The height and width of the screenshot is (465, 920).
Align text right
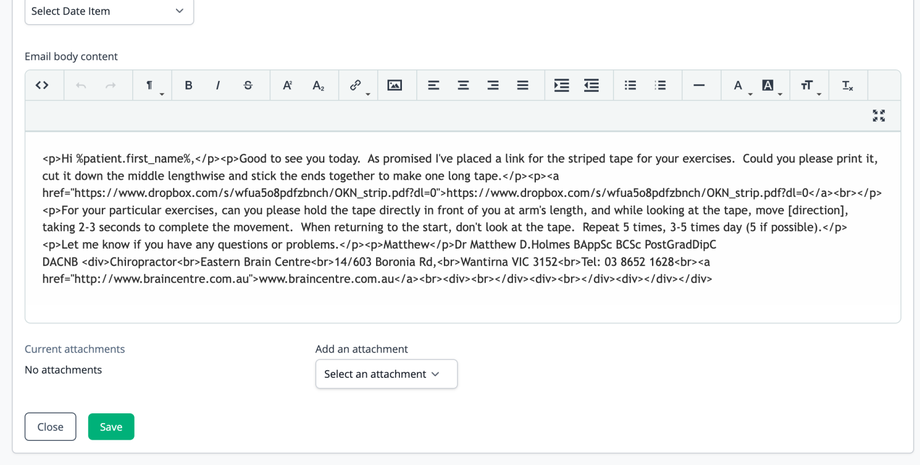coord(493,86)
